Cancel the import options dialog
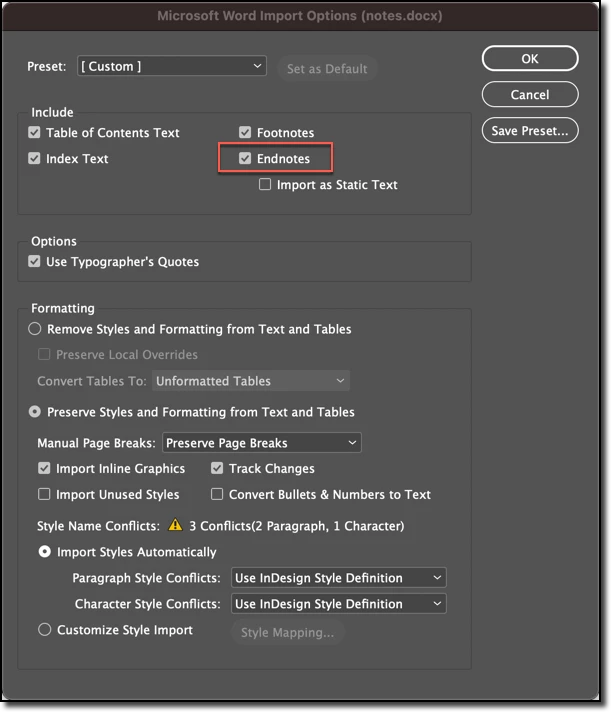This screenshot has width=611, height=712. pyautogui.click(x=530, y=94)
